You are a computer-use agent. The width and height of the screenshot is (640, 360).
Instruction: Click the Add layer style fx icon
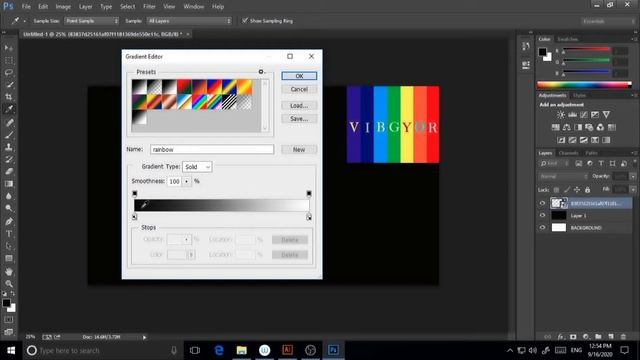pyautogui.click(x=560, y=337)
